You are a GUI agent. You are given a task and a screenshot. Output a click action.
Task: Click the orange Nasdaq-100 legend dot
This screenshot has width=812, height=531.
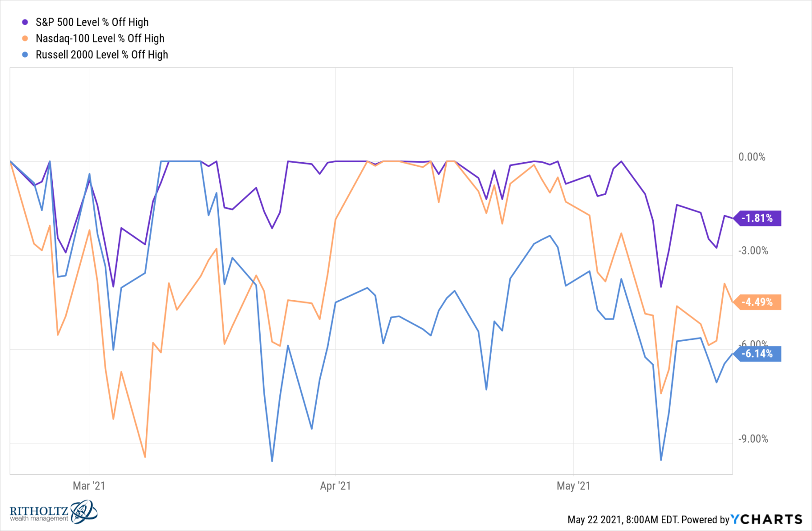coord(25,38)
